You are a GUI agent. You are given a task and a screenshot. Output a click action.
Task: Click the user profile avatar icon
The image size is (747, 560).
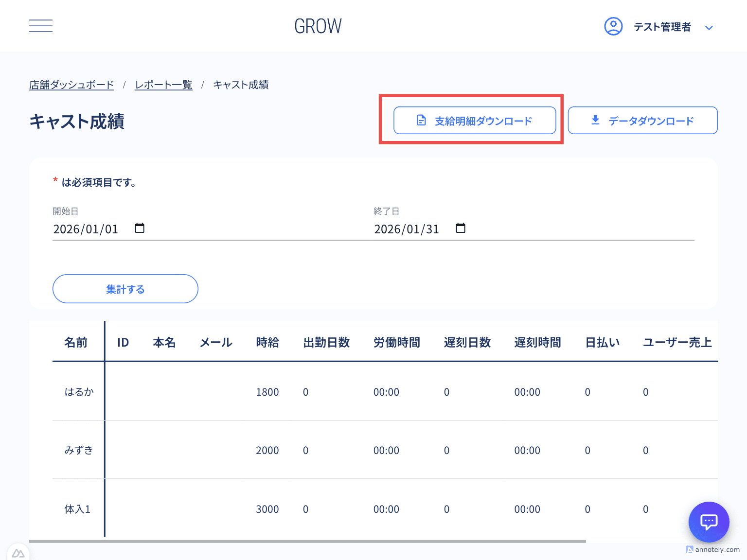(x=613, y=26)
